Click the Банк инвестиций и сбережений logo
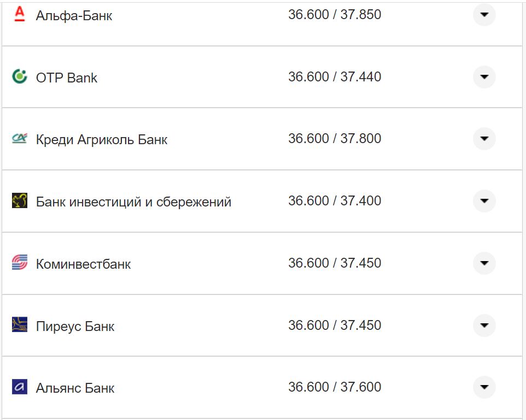Viewport: 526px width, 420px height. tap(19, 201)
